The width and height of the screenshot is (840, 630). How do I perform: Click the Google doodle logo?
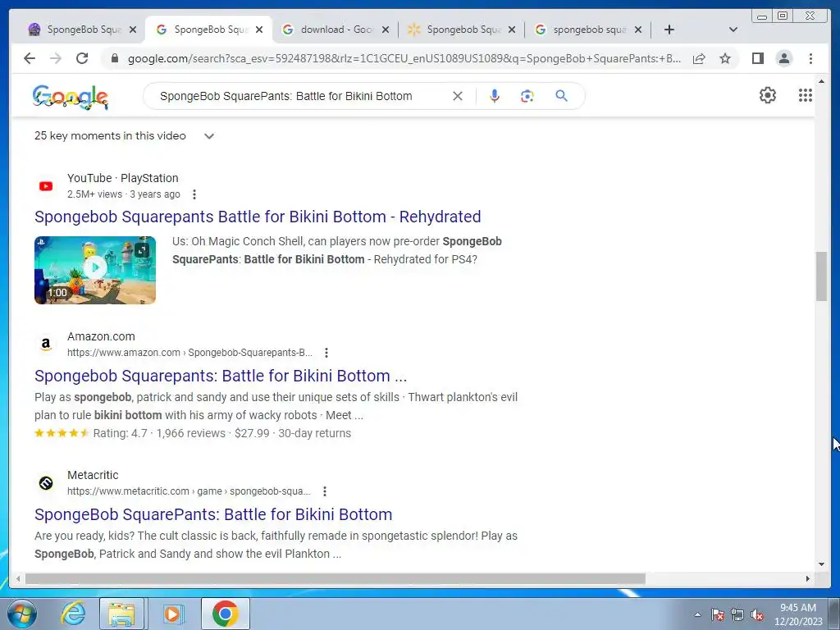pyautogui.click(x=71, y=97)
